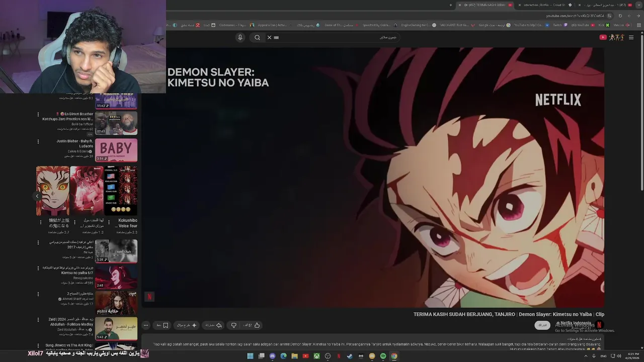This screenshot has width=644, height=362.
Task: Click the search magnifier button
Action: pyautogui.click(x=257, y=37)
